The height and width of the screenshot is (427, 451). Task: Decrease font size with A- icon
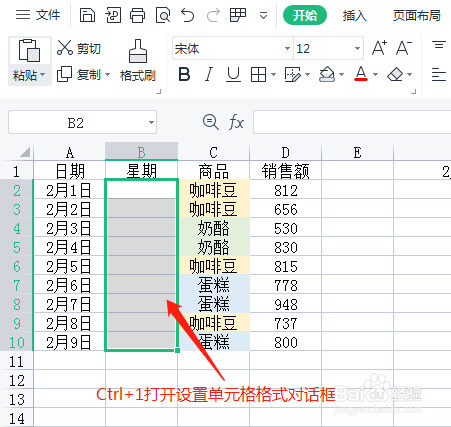pyautogui.click(x=404, y=48)
